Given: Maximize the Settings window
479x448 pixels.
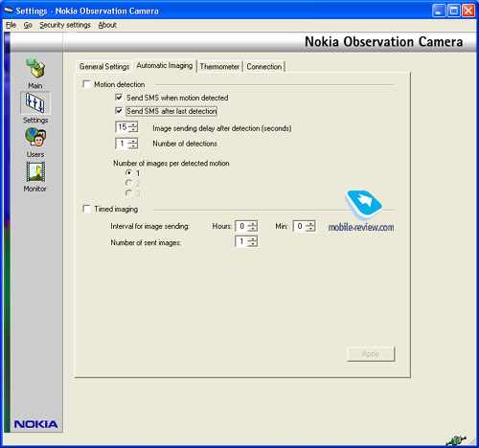Looking at the screenshot, I should [453, 11].
